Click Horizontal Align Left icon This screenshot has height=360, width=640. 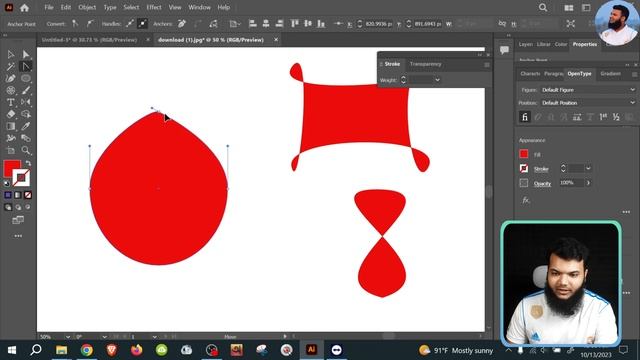pos(253,24)
